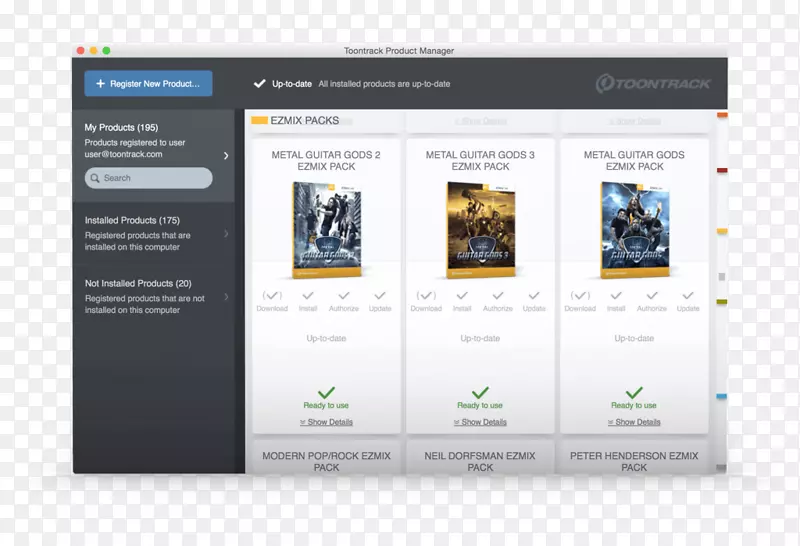Click the Authorize icon under Metal Guitar Gods 3
Viewport: 800px width, 546px height.
click(x=498, y=296)
